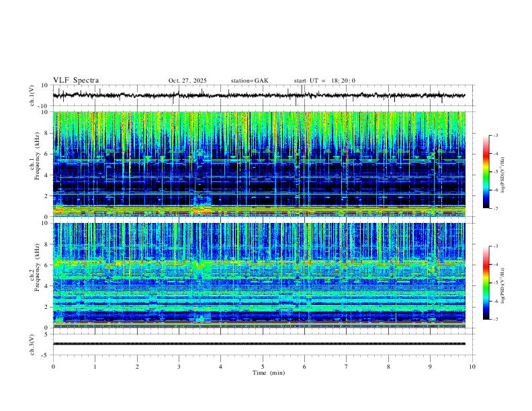
Task: Click the "-3" value on ch.1 color bar
Action: [495, 136]
